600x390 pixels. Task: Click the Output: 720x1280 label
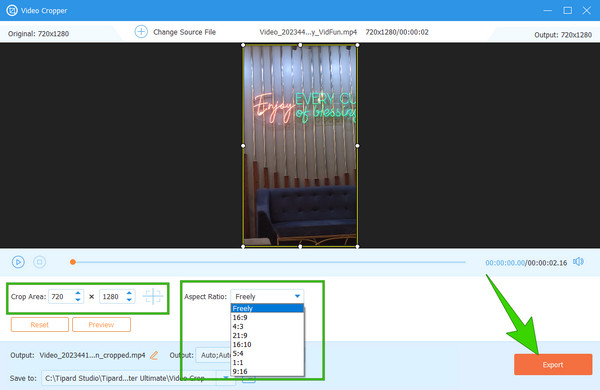coord(563,35)
